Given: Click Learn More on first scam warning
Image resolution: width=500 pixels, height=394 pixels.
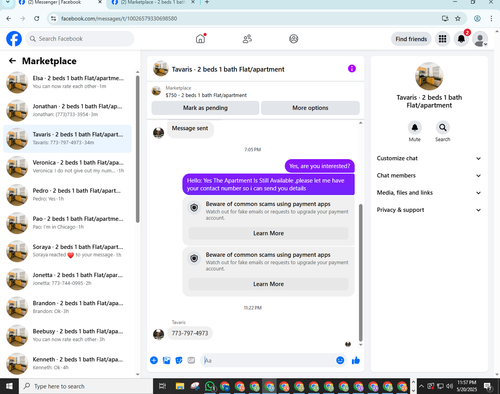Looking at the screenshot, I should pos(268,233).
